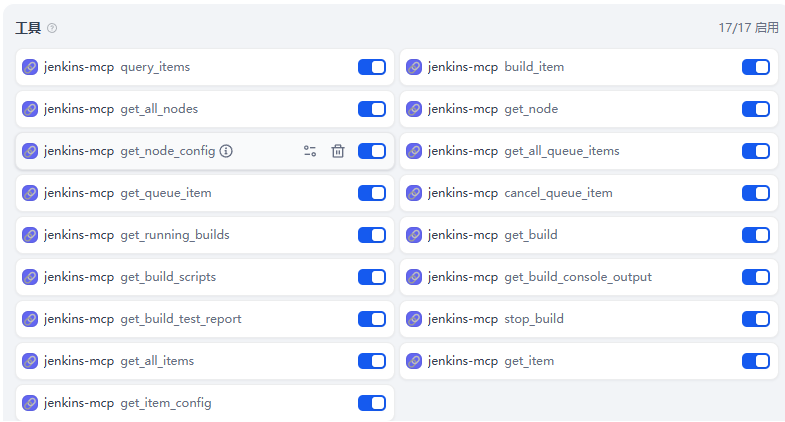Click the 工具 section heading
The image size is (785, 422).
click(x=28, y=28)
